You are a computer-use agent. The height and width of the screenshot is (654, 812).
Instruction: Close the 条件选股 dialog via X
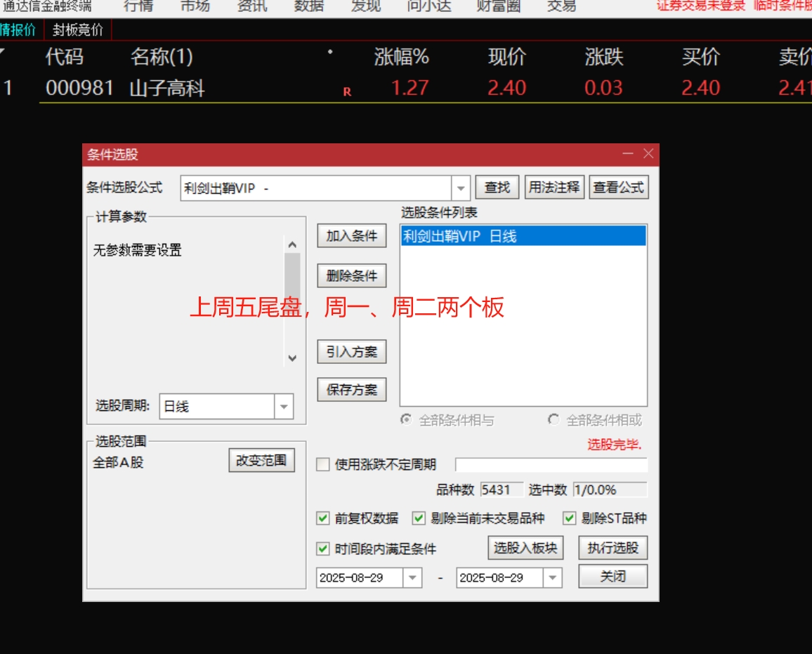648,154
